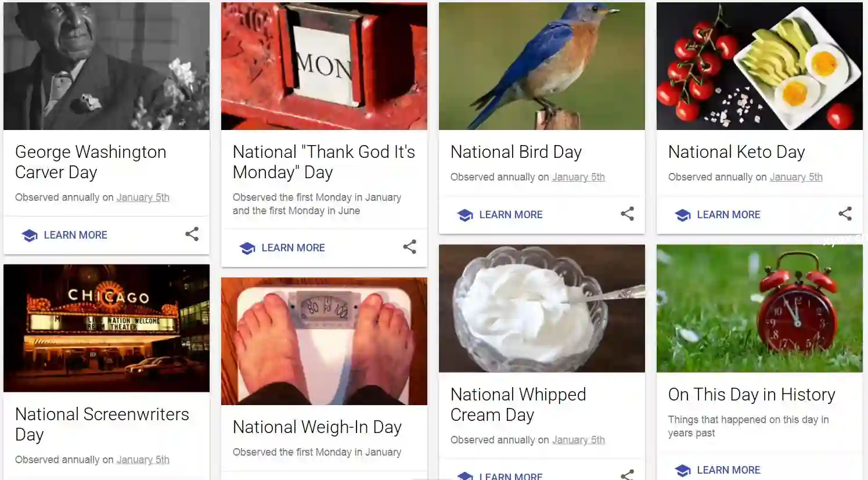868x480 pixels.
Task: Click graduation cap icon on Keto Day card
Action: [683, 215]
